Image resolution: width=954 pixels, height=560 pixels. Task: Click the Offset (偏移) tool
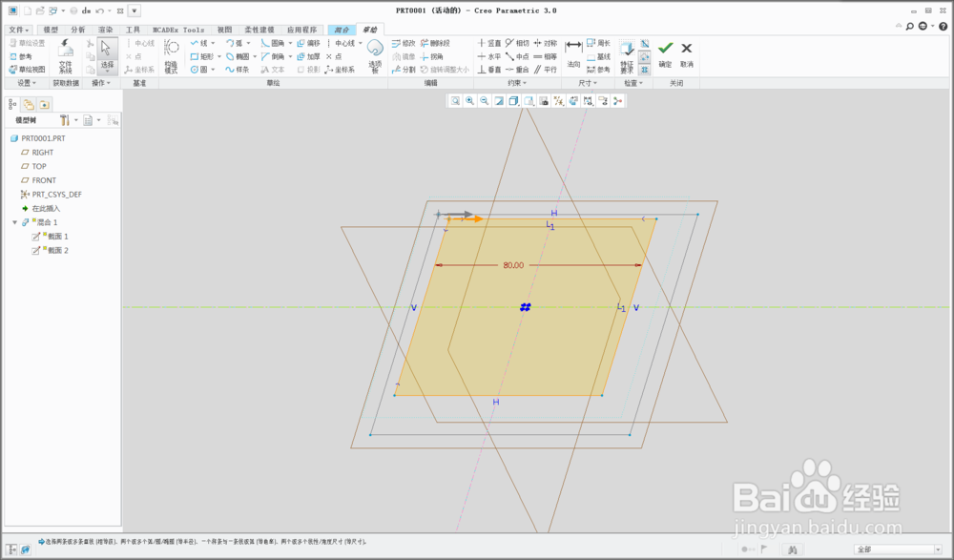(x=308, y=43)
